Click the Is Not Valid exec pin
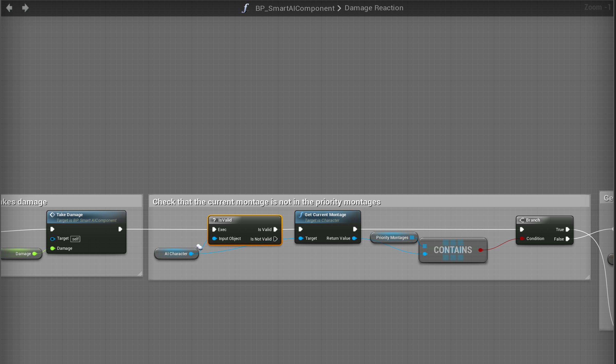The height and width of the screenshot is (364, 616). (275, 239)
